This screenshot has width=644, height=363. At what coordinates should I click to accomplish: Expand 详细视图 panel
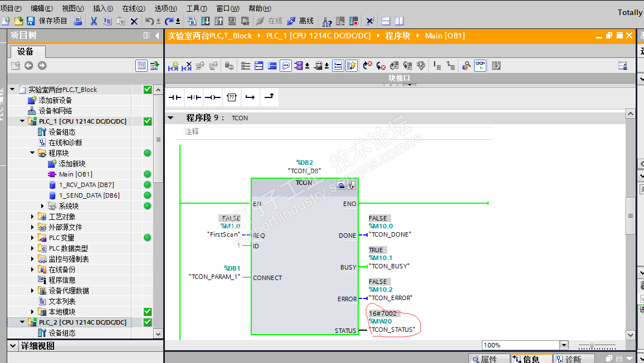pos(13,346)
